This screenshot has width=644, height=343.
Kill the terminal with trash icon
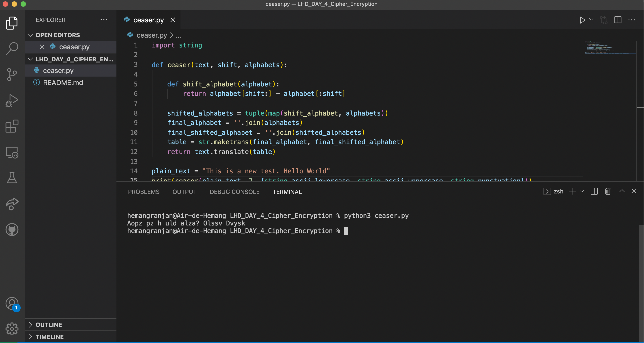click(608, 191)
